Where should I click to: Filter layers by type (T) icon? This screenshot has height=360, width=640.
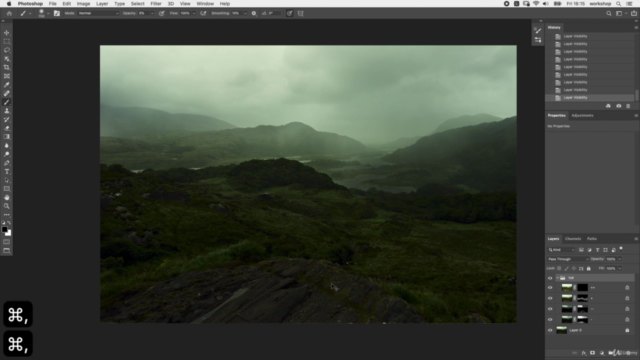point(597,250)
